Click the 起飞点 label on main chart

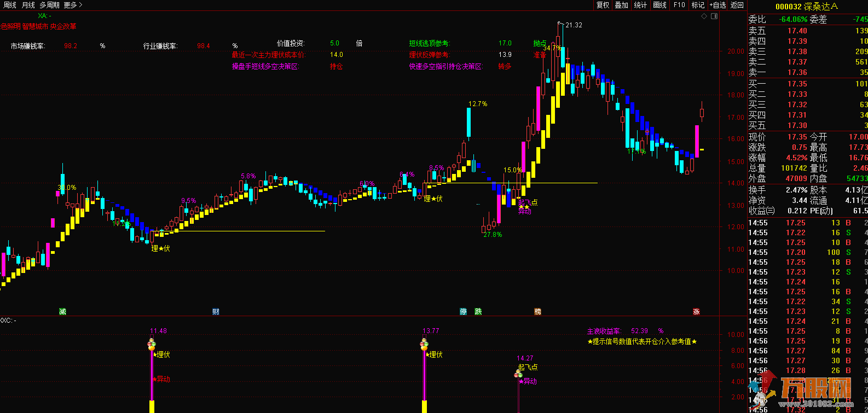(528, 202)
